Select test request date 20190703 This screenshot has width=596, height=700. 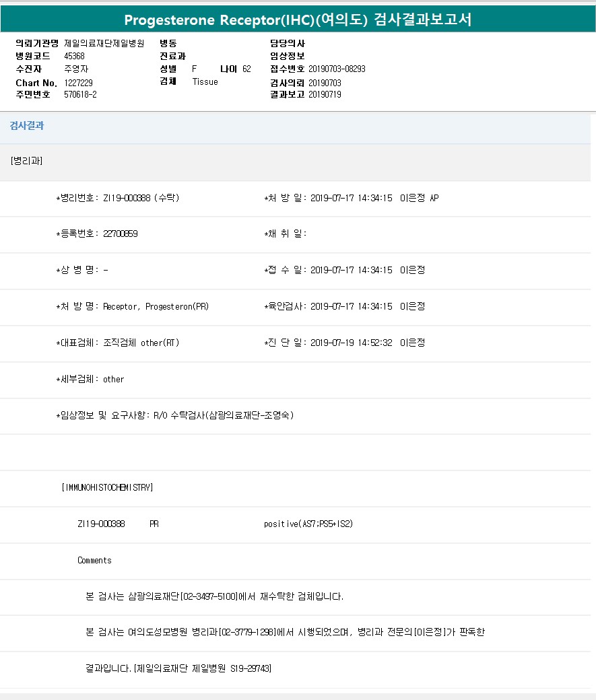pyautogui.click(x=325, y=83)
